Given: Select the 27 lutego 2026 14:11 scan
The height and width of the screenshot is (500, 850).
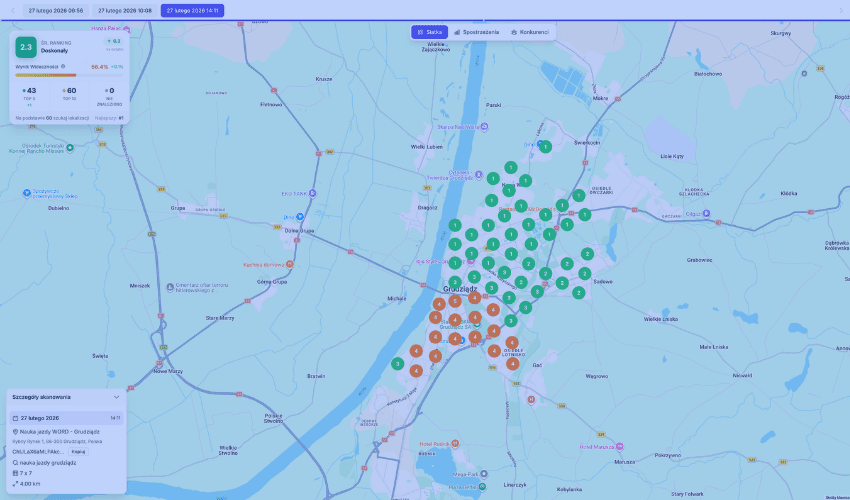Looking at the screenshot, I should (192, 10).
